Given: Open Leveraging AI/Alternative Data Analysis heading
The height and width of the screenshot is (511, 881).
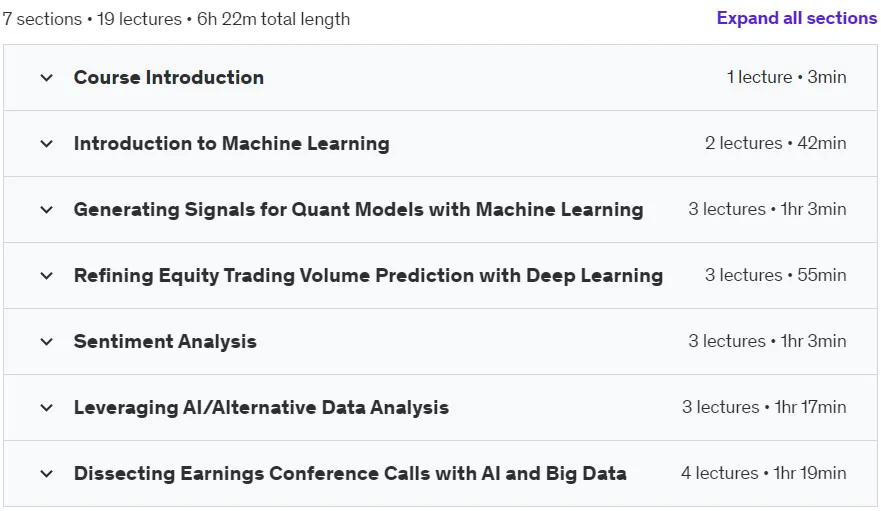Looking at the screenshot, I should (x=261, y=408).
